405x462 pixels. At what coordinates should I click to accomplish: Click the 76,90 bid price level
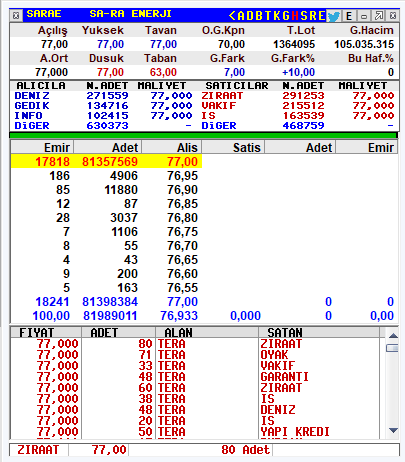tap(182, 190)
